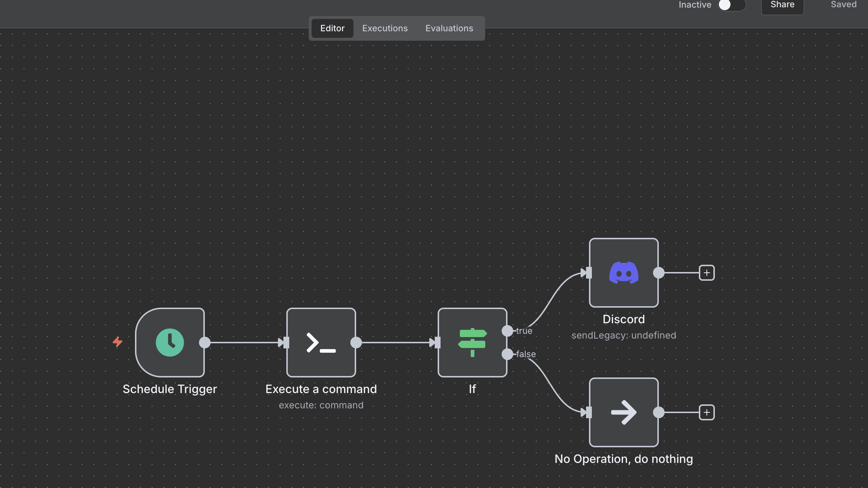Click the Schedule Trigger clock icon

tap(170, 342)
